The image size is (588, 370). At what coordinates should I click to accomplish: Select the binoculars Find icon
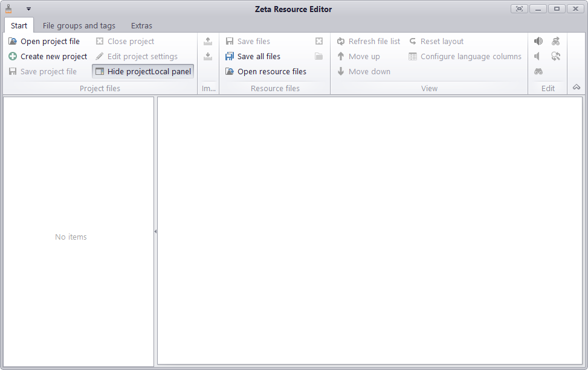click(538, 71)
